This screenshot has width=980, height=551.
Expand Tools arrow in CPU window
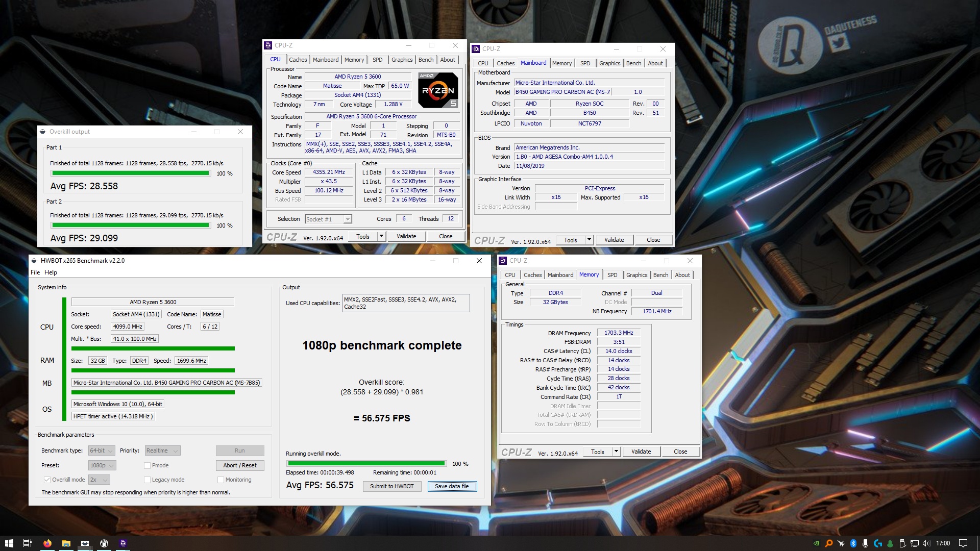pyautogui.click(x=381, y=236)
